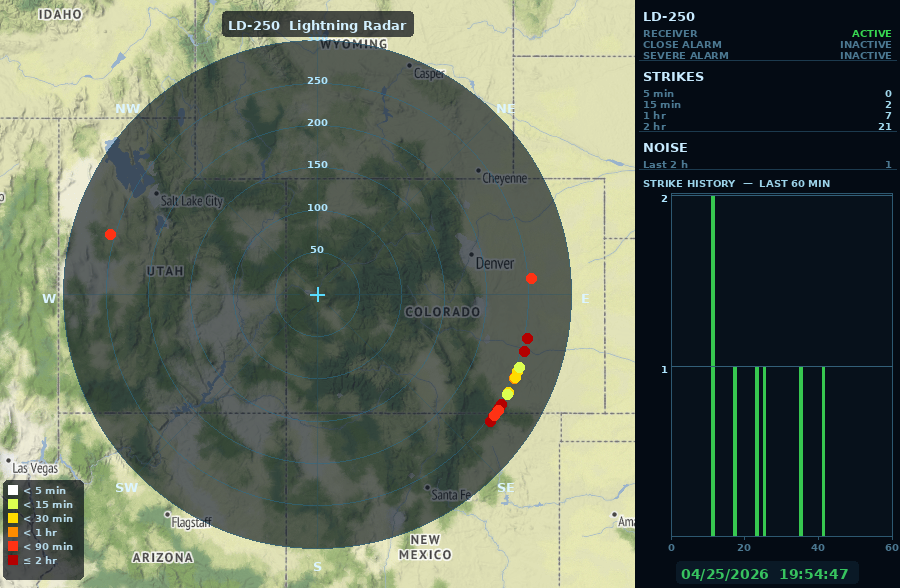Click the lightning strike dot in western Utah
The width and height of the screenshot is (900, 588).
click(110, 235)
